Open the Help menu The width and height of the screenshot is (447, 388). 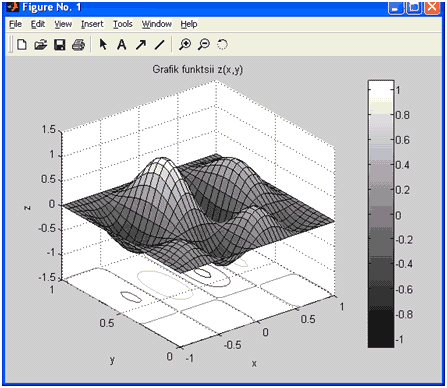tap(189, 24)
